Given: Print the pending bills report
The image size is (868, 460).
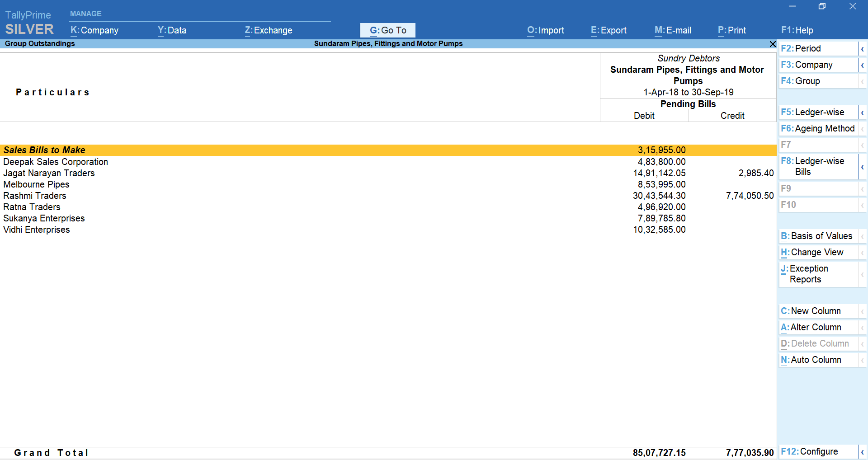Looking at the screenshot, I should point(731,30).
